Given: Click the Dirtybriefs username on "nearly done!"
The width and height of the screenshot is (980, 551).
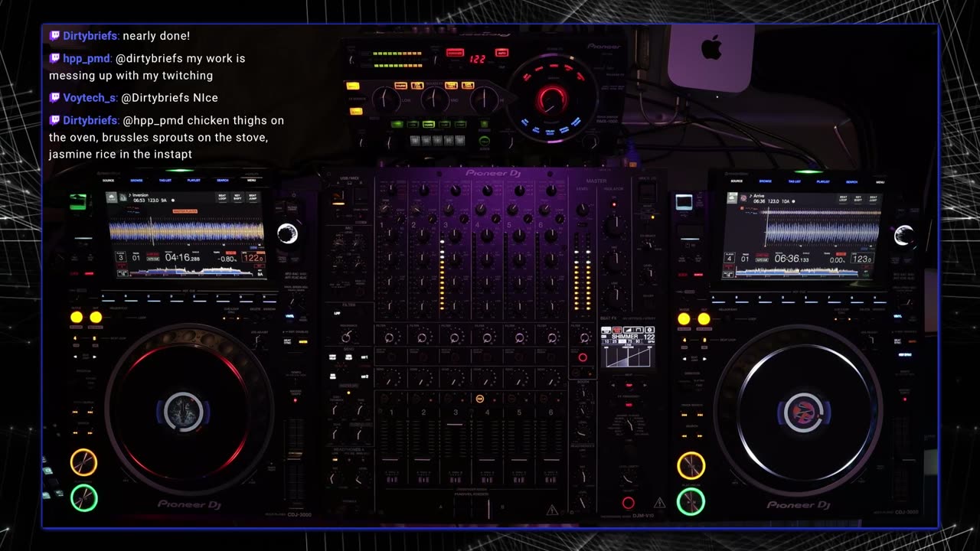Looking at the screenshot, I should [90, 36].
